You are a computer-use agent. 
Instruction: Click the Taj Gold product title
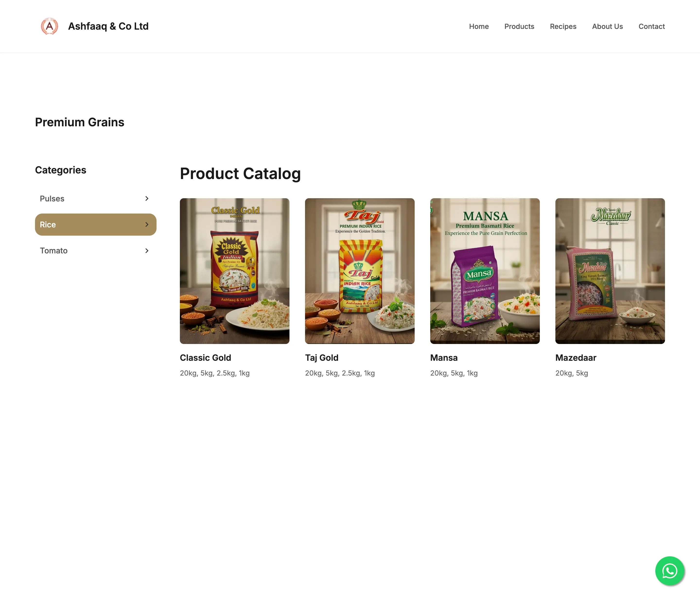click(x=322, y=358)
